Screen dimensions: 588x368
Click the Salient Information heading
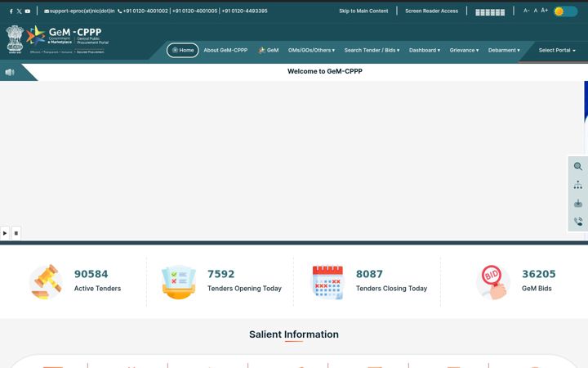tap(294, 334)
